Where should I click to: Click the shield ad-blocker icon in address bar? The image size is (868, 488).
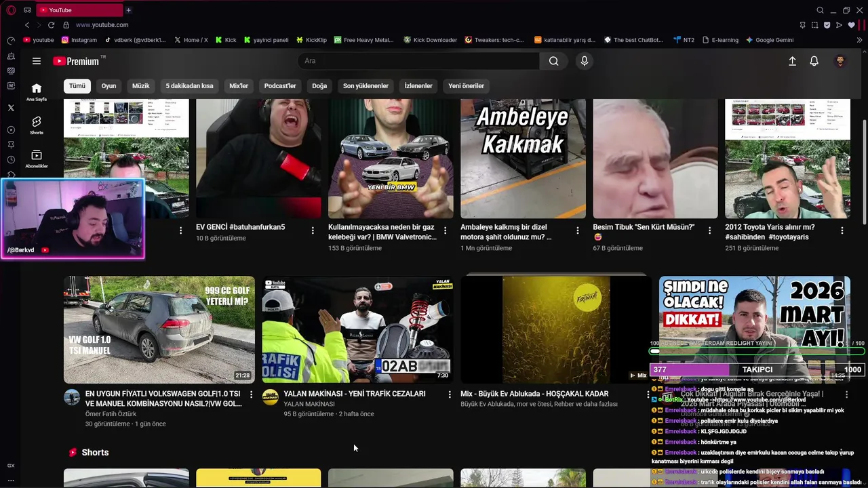[827, 25]
